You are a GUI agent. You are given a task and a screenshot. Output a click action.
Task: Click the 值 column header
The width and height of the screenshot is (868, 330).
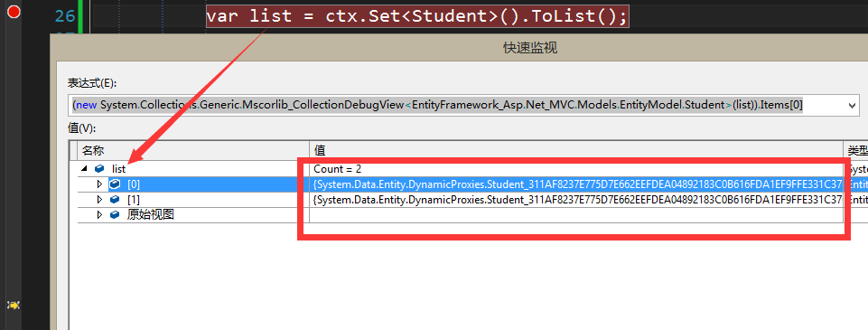pos(575,151)
